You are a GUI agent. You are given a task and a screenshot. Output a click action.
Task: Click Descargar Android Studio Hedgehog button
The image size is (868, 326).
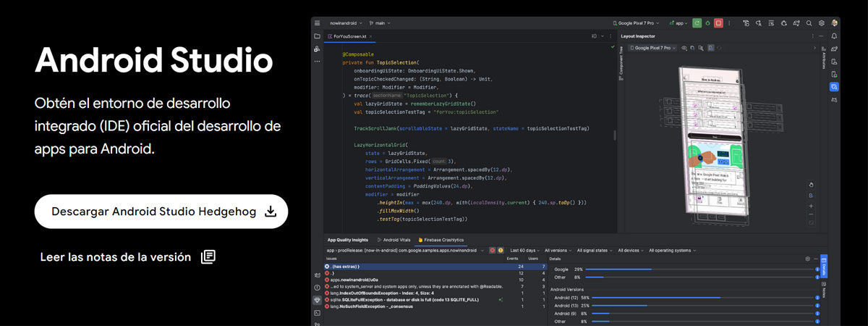[x=161, y=212]
